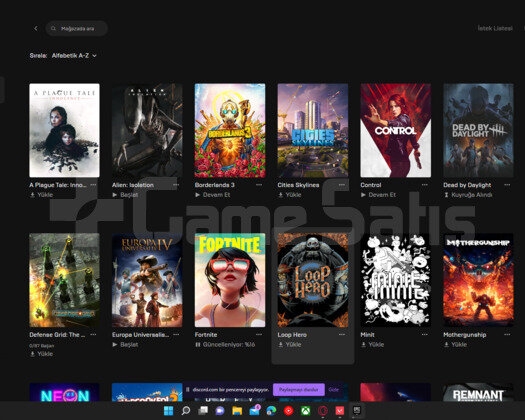The height and width of the screenshot is (420, 525).
Task: Select the Minit title text
Action: (367, 335)
